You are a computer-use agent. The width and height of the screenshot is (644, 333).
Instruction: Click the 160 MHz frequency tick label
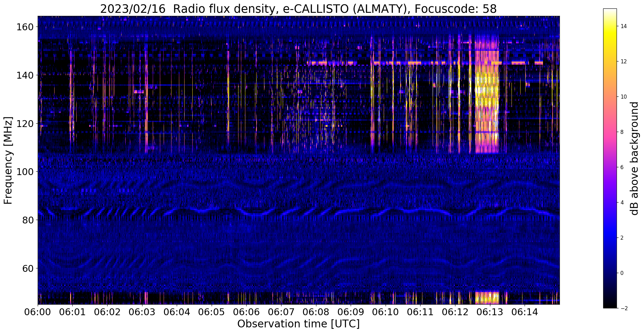25,27
